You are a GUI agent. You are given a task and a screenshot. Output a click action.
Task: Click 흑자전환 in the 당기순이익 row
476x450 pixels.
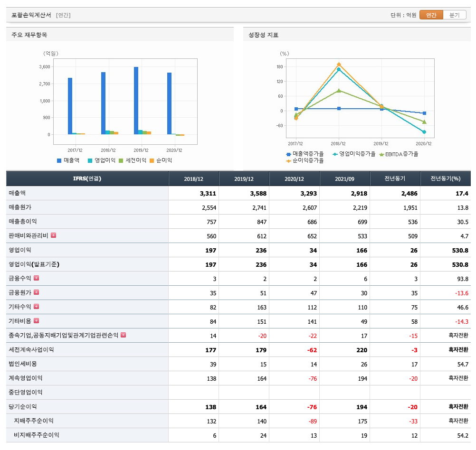458,407
